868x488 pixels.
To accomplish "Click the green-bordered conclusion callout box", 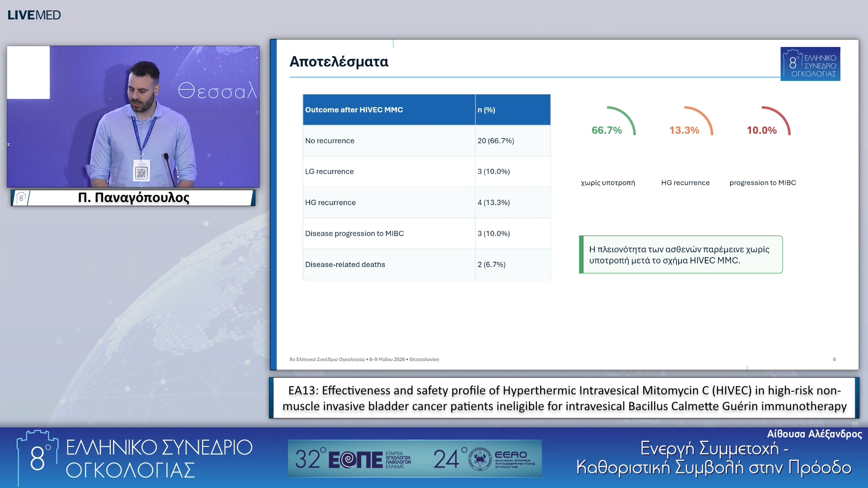I will (681, 254).
